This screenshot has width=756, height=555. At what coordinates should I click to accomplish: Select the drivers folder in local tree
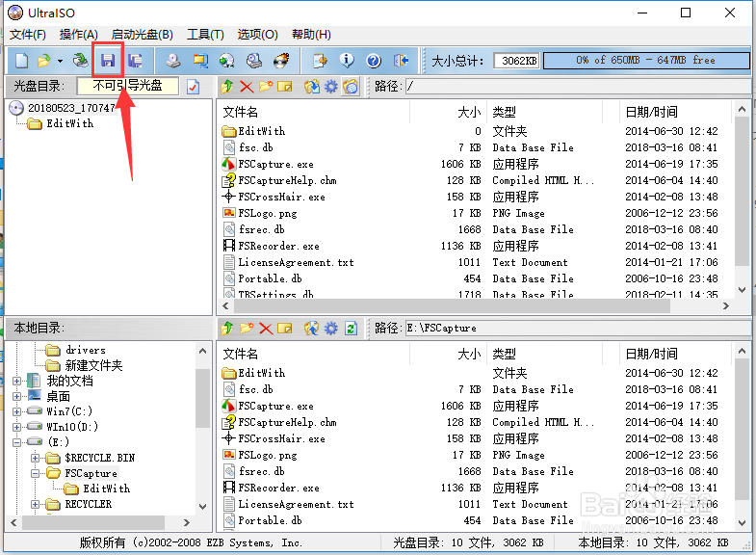(x=86, y=350)
